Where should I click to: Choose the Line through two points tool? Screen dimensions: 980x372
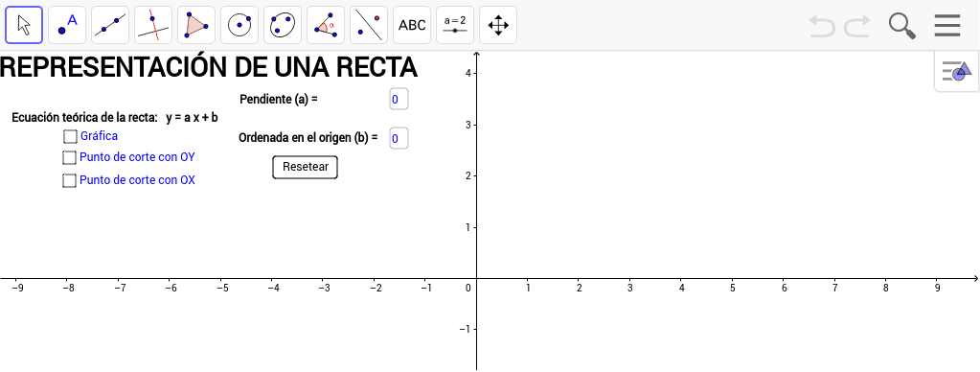pyautogui.click(x=110, y=25)
